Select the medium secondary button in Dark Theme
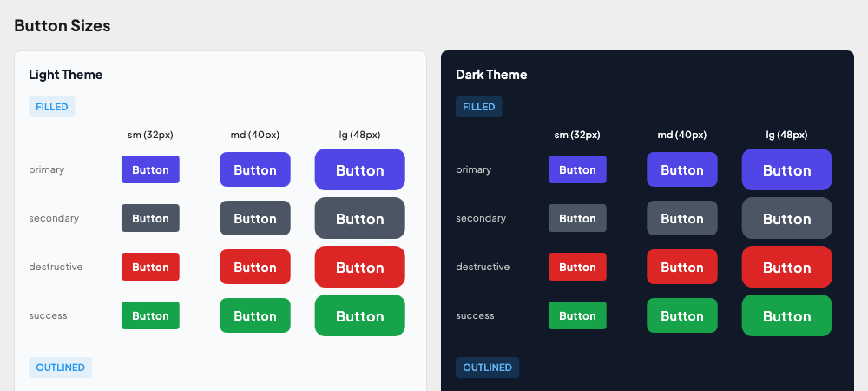 681,218
